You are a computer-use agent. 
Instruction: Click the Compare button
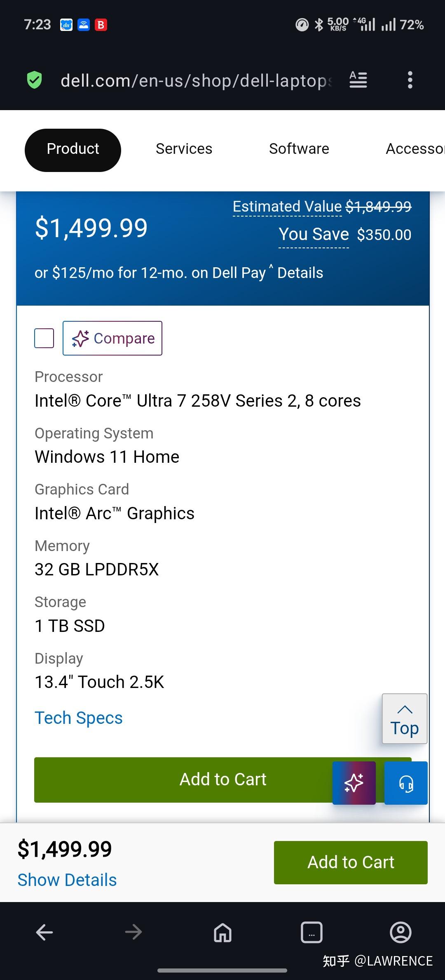(112, 338)
